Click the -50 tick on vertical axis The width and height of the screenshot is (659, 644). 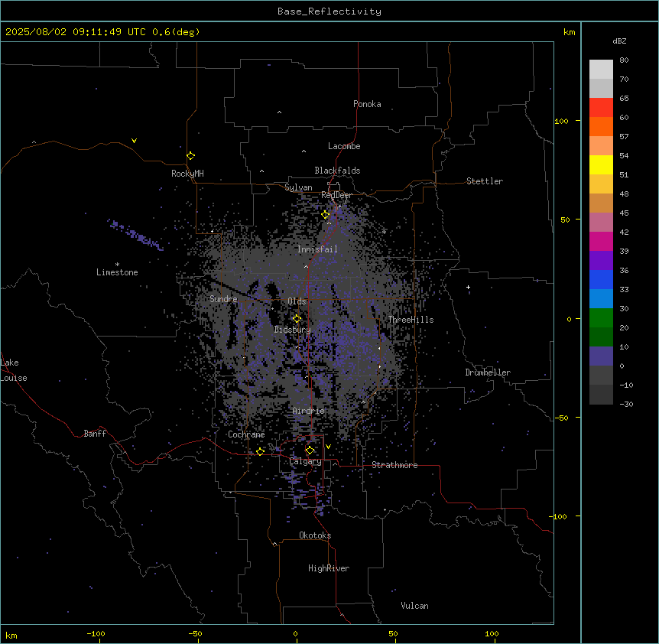561,418
